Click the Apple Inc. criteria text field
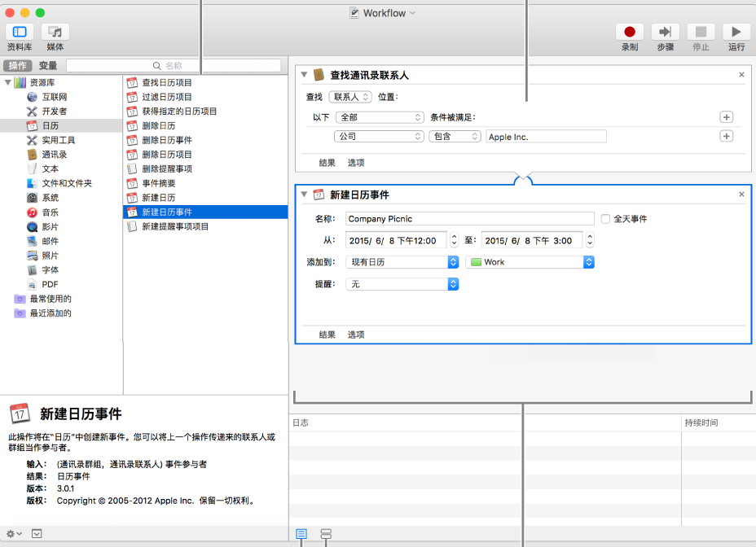 547,137
